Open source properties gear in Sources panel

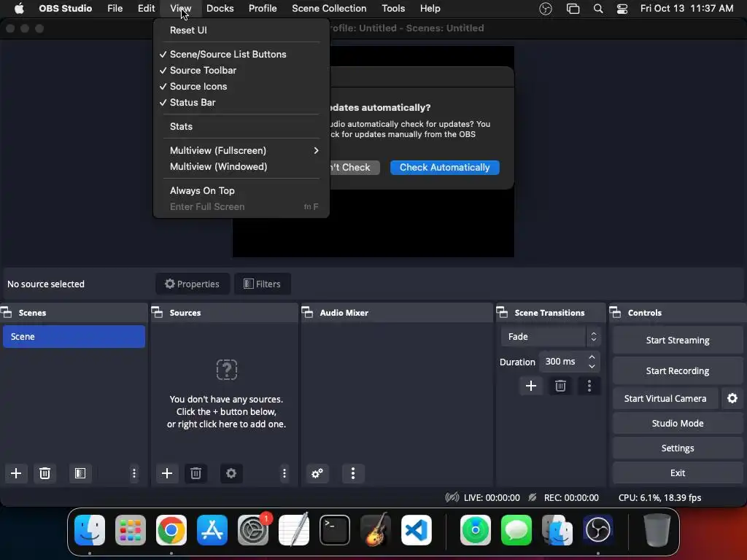tap(231, 473)
